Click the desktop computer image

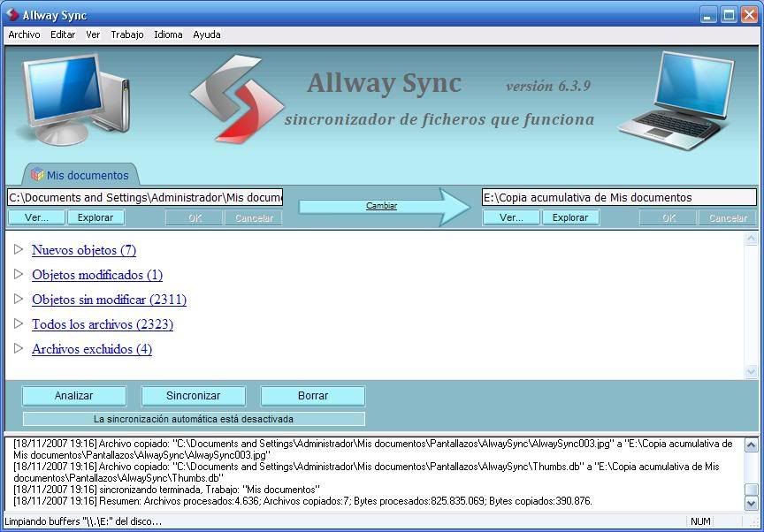tap(77, 98)
